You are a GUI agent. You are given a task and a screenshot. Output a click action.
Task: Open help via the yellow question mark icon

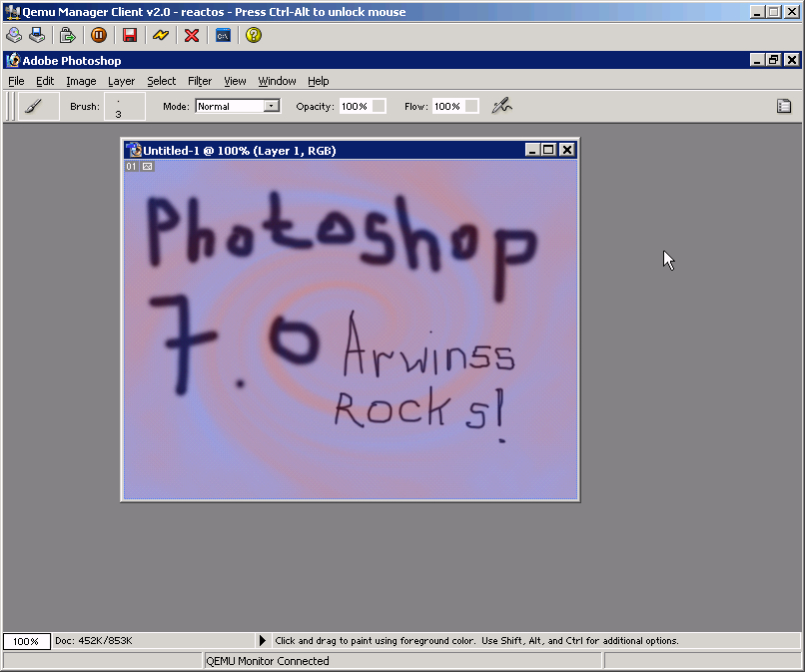(254, 35)
